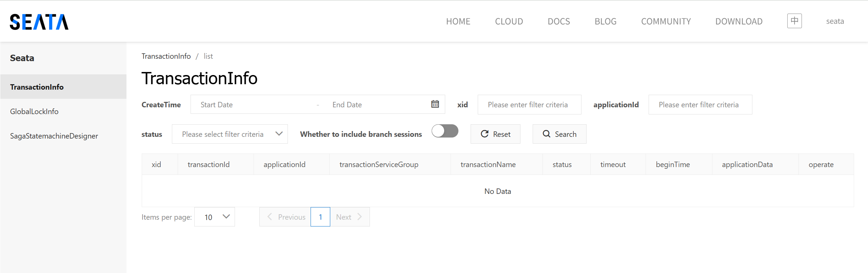Image resolution: width=868 pixels, height=273 pixels.
Task: Open the calendar date picker icon
Action: (435, 104)
